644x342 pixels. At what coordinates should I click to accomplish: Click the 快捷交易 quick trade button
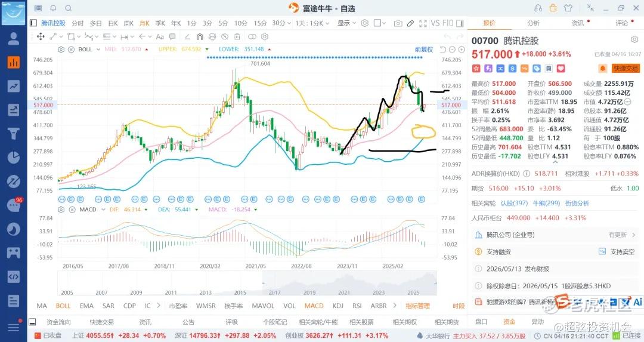626,69
